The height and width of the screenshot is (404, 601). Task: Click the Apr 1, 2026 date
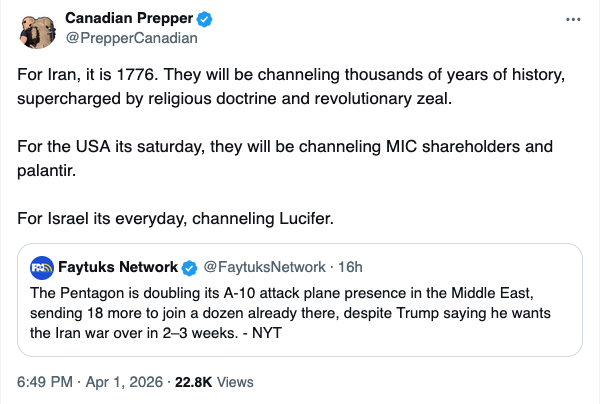pyautogui.click(x=126, y=381)
